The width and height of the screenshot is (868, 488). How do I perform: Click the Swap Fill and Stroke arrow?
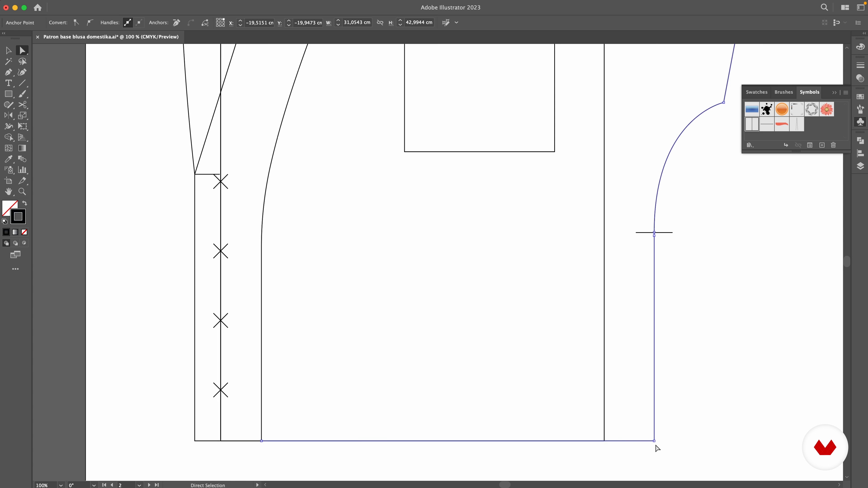[x=25, y=203]
